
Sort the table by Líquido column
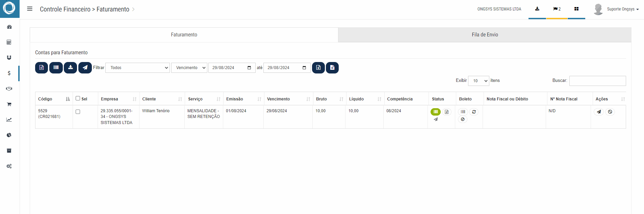(365, 99)
